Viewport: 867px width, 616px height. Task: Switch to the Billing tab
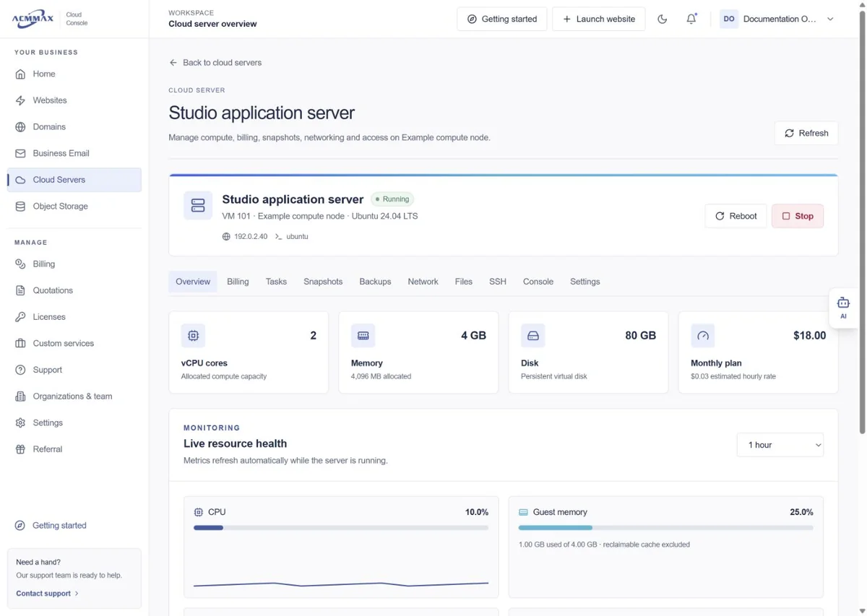coord(238,282)
